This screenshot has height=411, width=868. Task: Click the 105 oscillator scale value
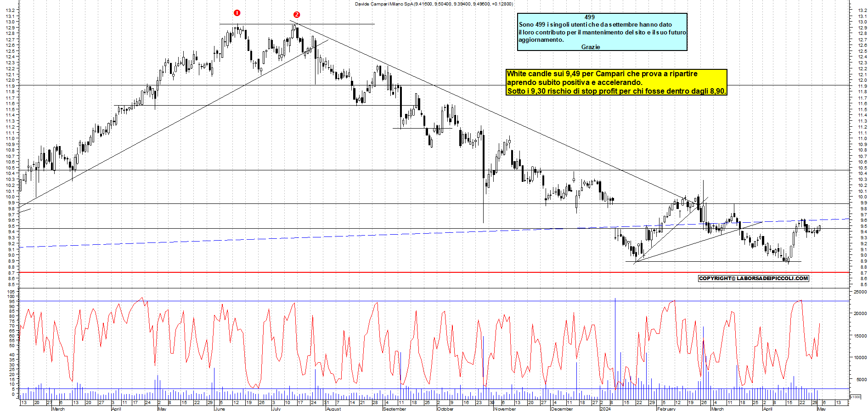(11, 292)
